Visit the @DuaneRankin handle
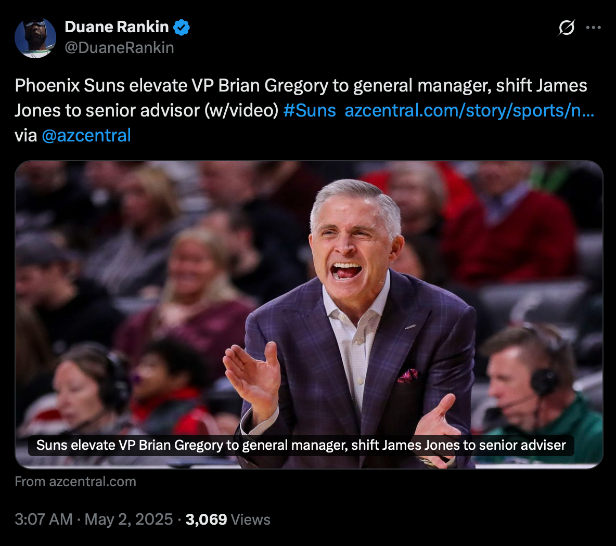616x546 pixels. (x=119, y=48)
